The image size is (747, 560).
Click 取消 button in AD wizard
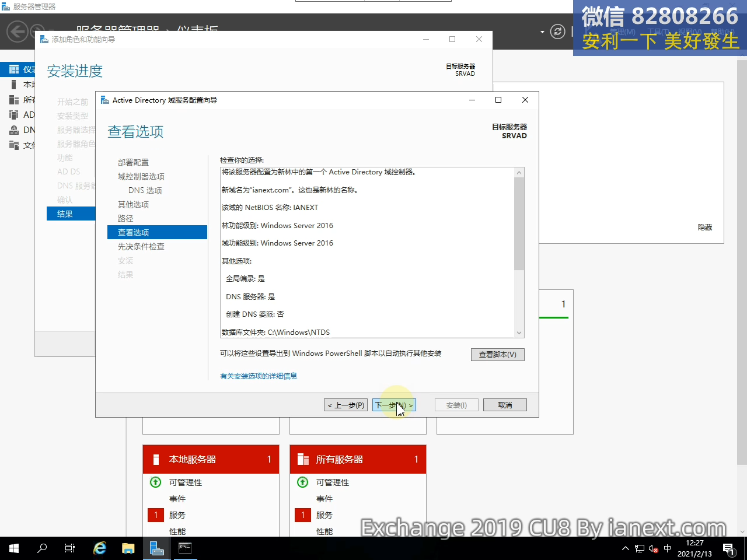pyautogui.click(x=505, y=405)
